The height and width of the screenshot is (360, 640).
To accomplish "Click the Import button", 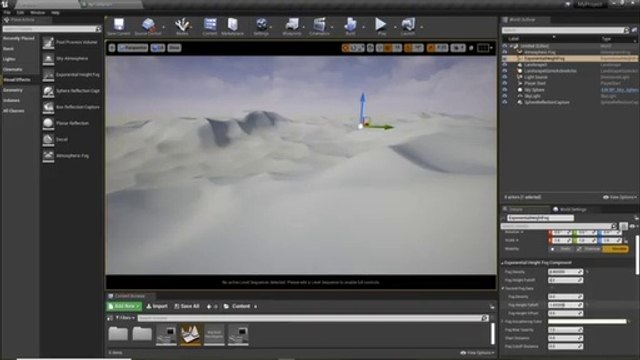I will tap(157, 306).
